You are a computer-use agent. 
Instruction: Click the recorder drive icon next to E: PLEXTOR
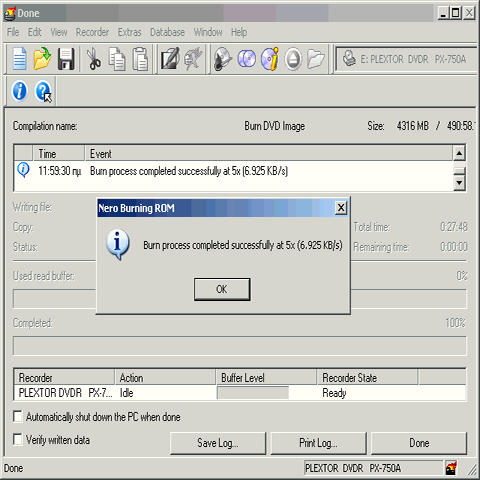[x=349, y=58]
